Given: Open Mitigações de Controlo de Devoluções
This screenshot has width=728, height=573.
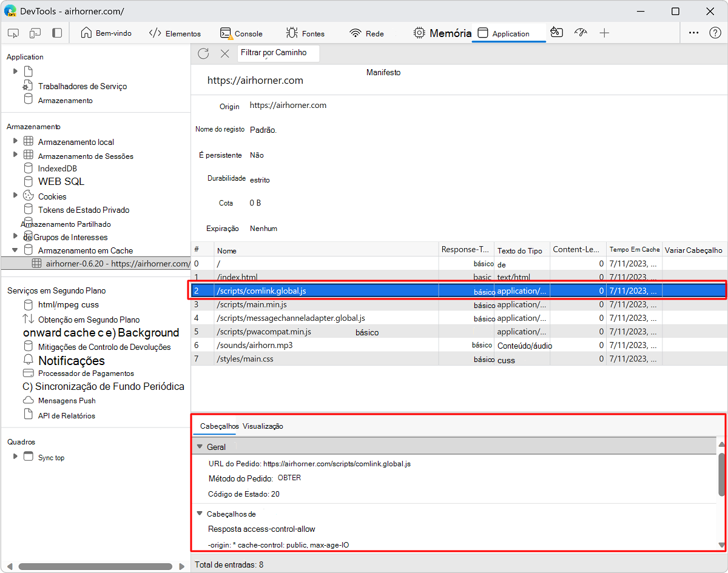Looking at the screenshot, I should tap(104, 347).
